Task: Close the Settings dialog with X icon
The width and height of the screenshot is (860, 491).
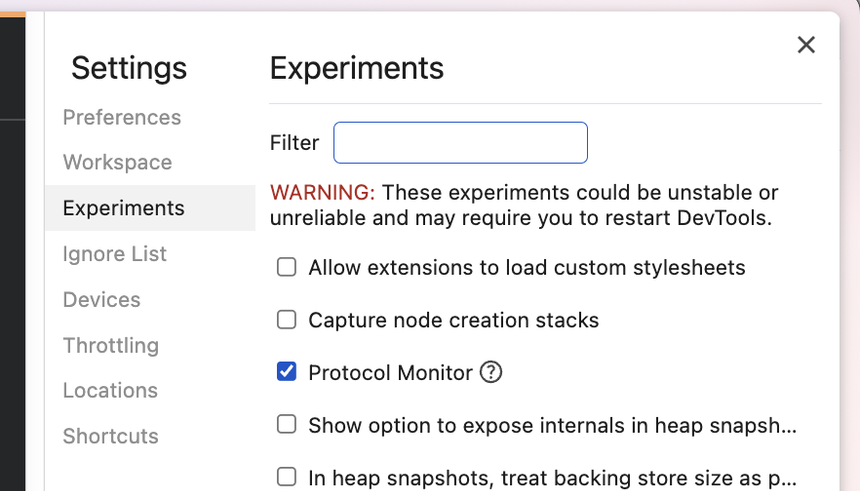Action: tap(806, 45)
